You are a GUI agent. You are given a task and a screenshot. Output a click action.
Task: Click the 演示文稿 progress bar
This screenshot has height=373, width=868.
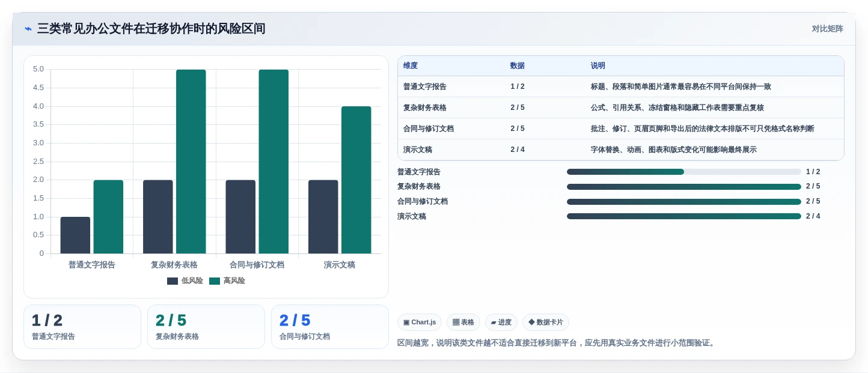[684, 216]
